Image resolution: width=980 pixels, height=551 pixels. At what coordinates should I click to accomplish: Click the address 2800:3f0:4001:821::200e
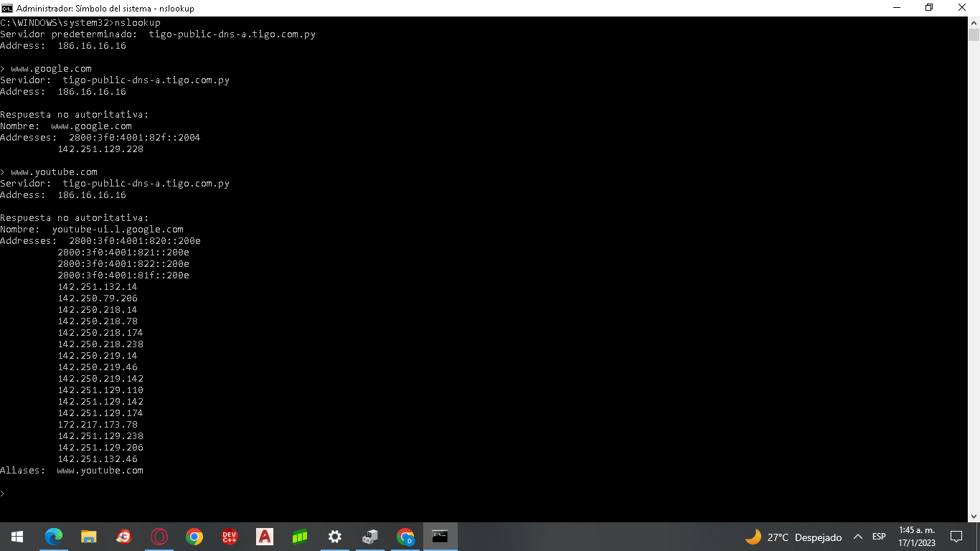[x=123, y=253]
